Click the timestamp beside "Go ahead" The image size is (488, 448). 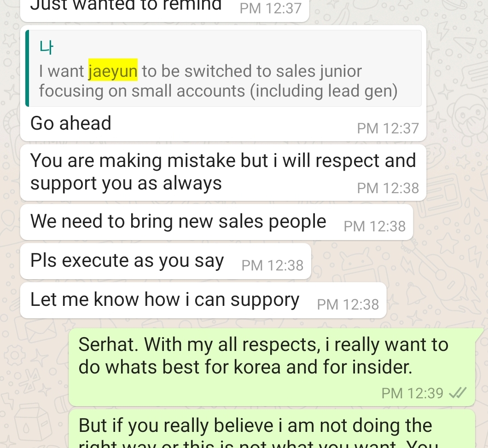pos(388,128)
